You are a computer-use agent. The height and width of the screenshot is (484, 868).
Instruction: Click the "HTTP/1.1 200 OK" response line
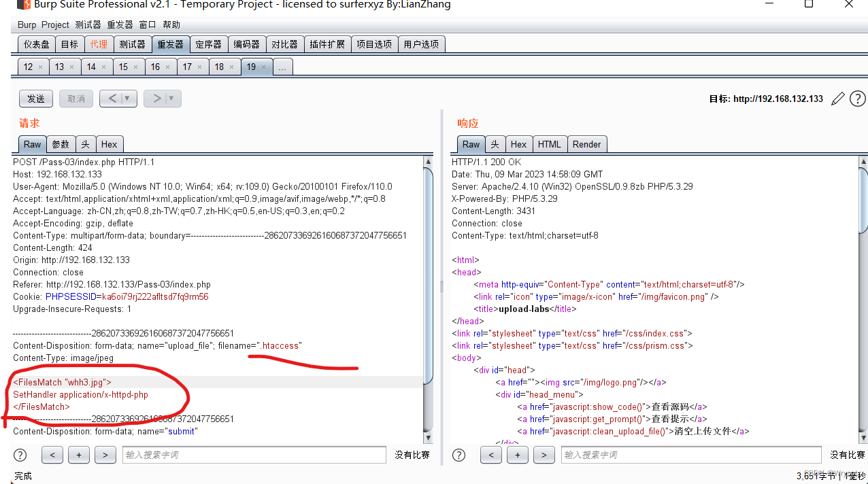[486, 162]
